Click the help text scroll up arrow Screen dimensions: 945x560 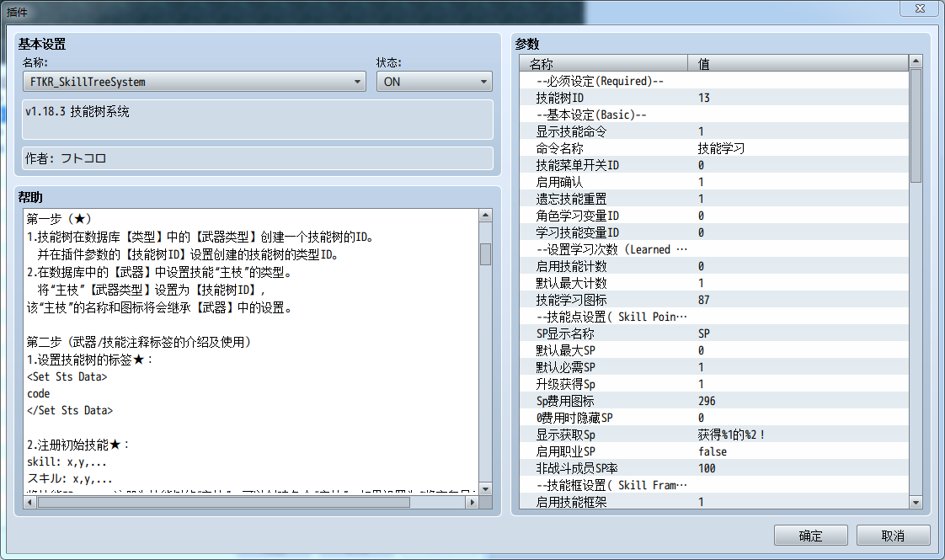tap(485, 216)
